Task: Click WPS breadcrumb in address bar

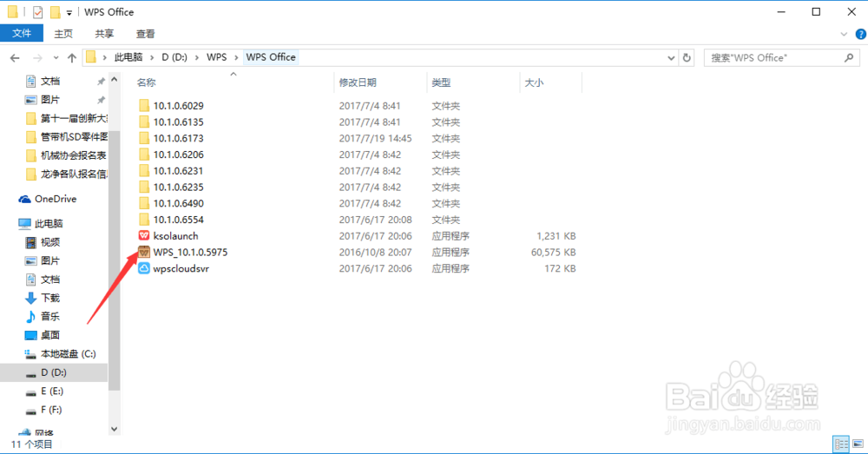Action: (216, 57)
